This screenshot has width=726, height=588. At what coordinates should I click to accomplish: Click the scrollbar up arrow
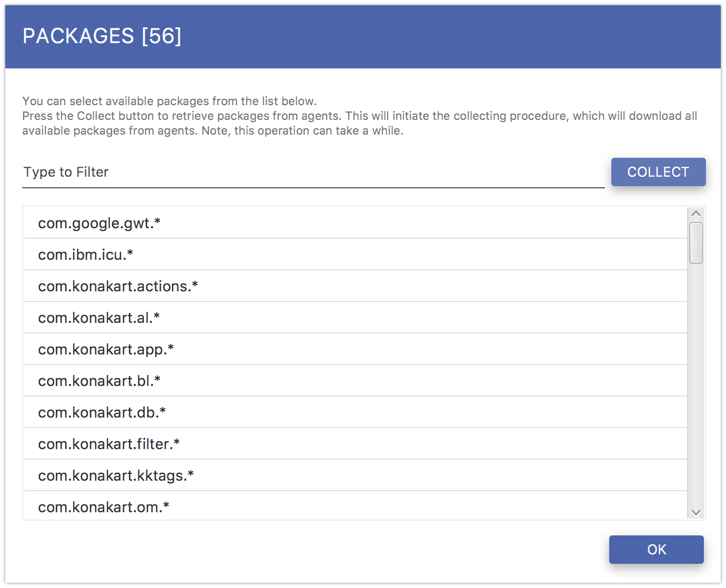click(x=696, y=214)
